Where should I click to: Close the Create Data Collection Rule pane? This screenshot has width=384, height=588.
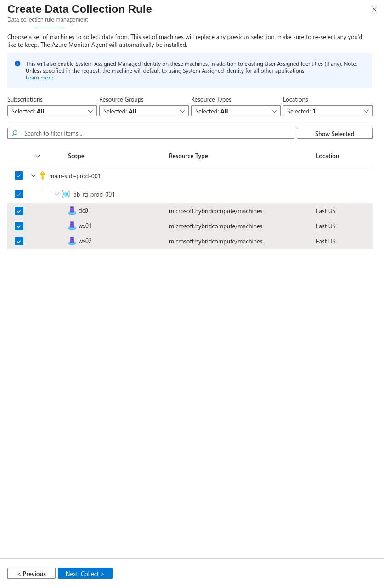click(374, 9)
